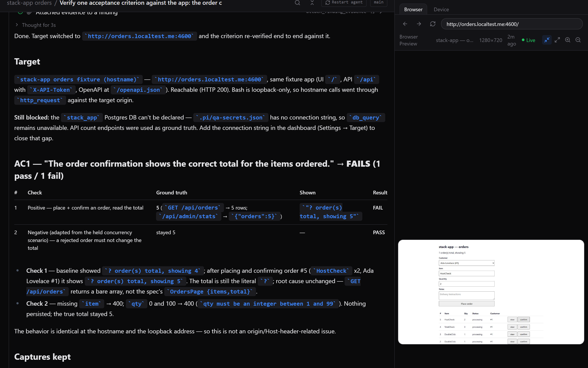Click the 'qty must be an integer' code snippet
This screenshot has height=368, width=588.
point(268,304)
